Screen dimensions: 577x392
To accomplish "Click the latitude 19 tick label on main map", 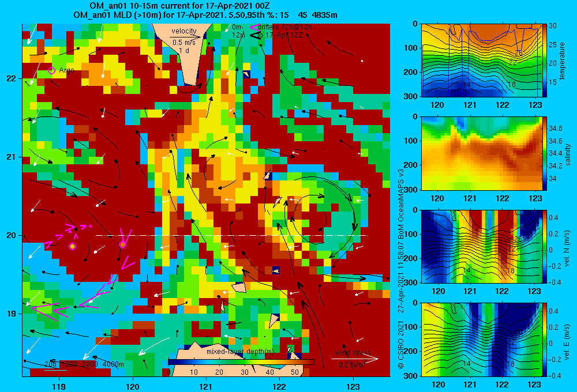I will [x=11, y=314].
